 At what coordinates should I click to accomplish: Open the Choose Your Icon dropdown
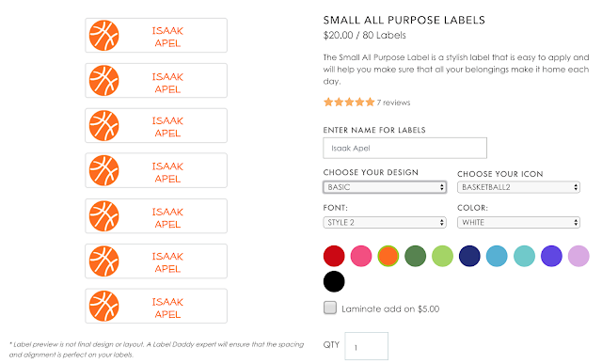click(x=518, y=187)
